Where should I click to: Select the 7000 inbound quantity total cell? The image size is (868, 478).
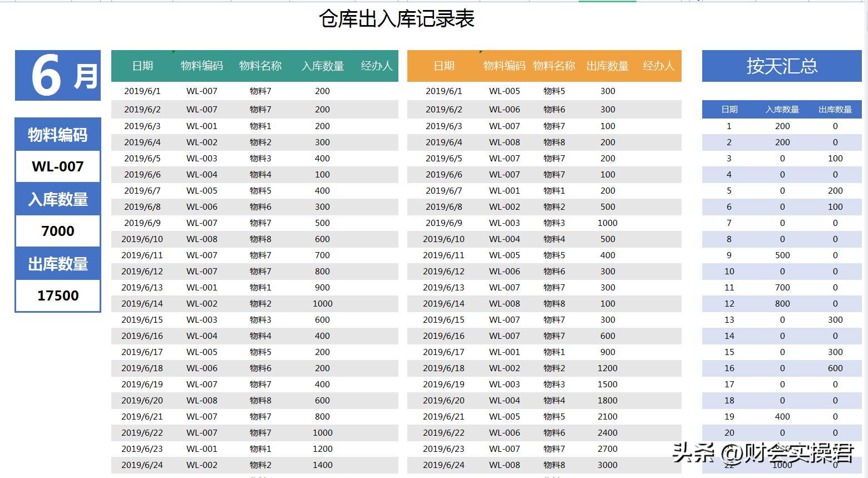tap(57, 231)
